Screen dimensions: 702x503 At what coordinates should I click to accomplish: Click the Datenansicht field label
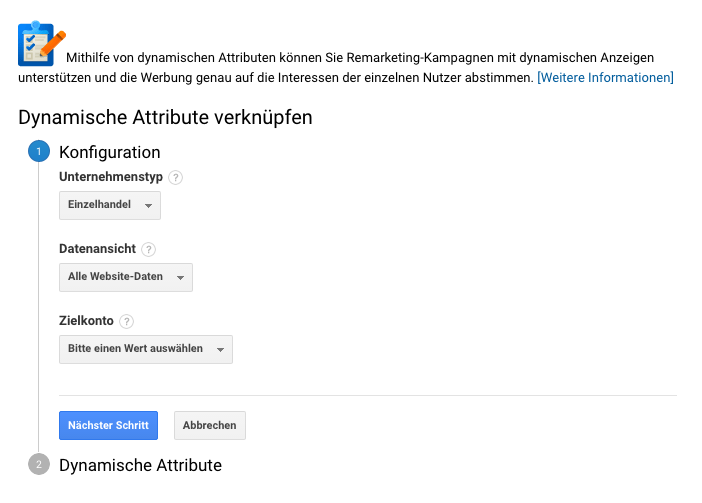(98, 249)
